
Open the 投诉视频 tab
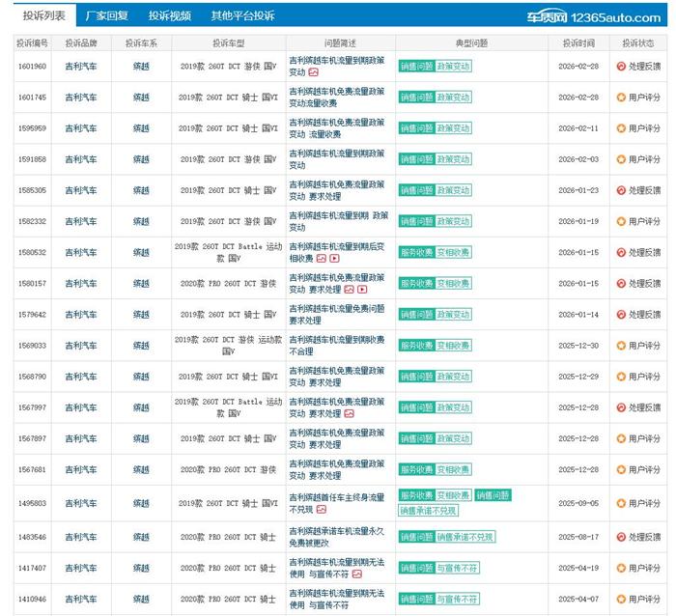coord(169,15)
